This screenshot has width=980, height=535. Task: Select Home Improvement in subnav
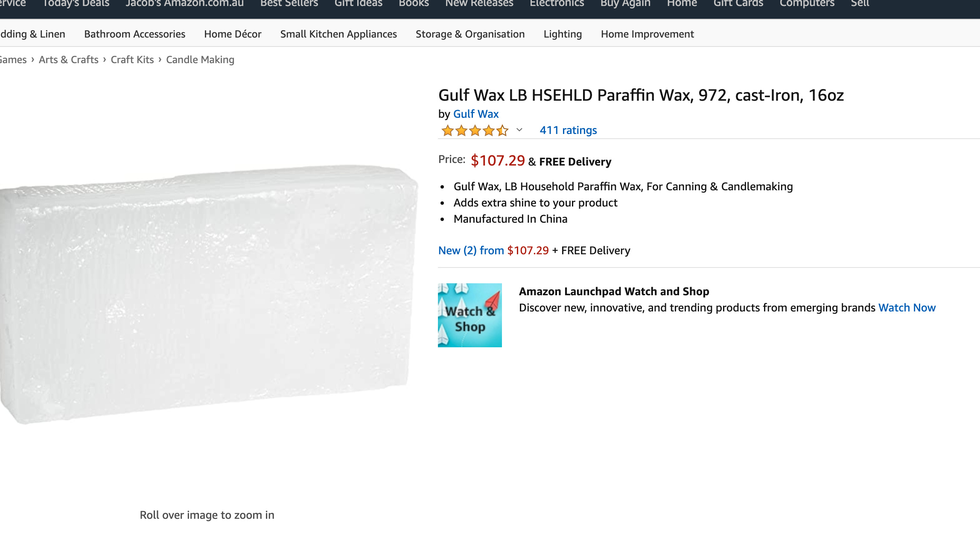pyautogui.click(x=647, y=34)
